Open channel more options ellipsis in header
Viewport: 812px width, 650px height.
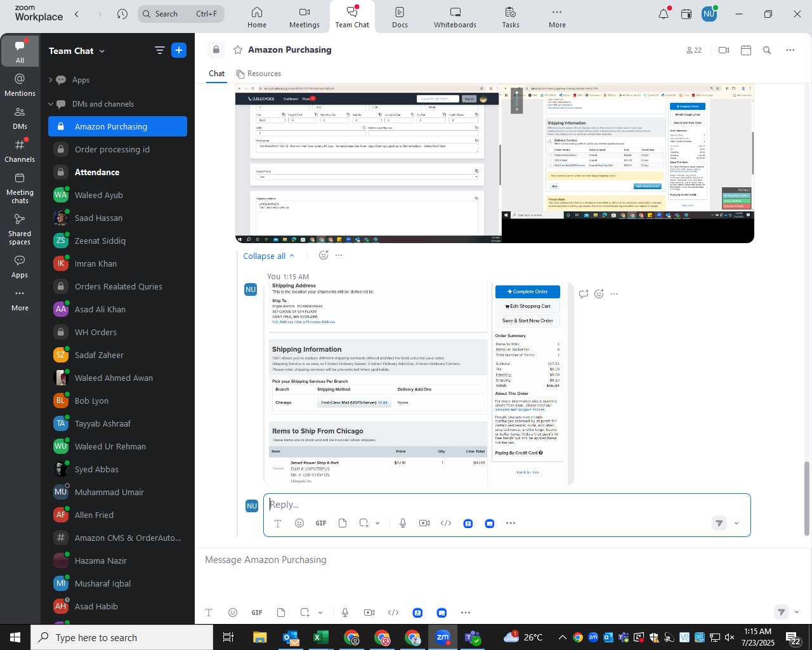click(790, 50)
